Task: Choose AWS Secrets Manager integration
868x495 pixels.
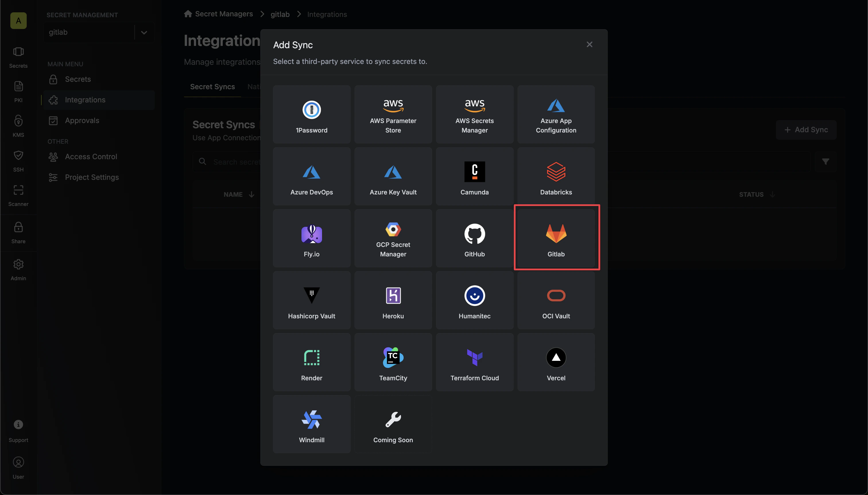Action: (x=474, y=114)
